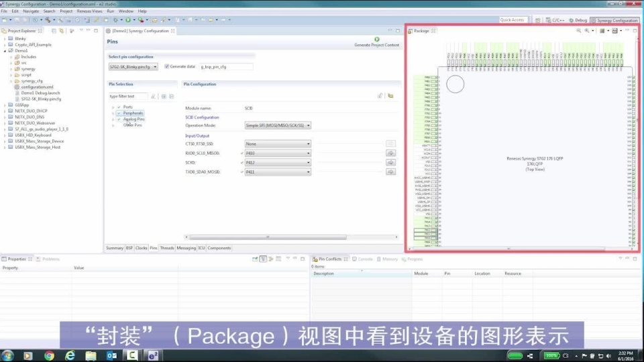
Task: Click the Generate Project Content icon
Action: (377, 40)
